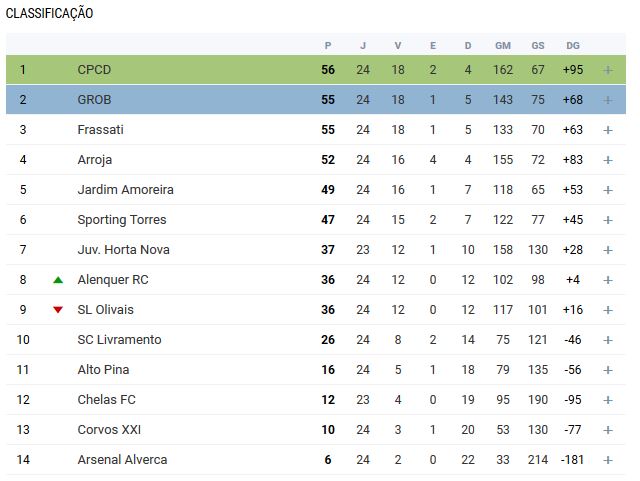The height and width of the screenshot is (481, 640).
Task: Click red down arrow beside SL Olivais
Action: pyautogui.click(x=58, y=310)
